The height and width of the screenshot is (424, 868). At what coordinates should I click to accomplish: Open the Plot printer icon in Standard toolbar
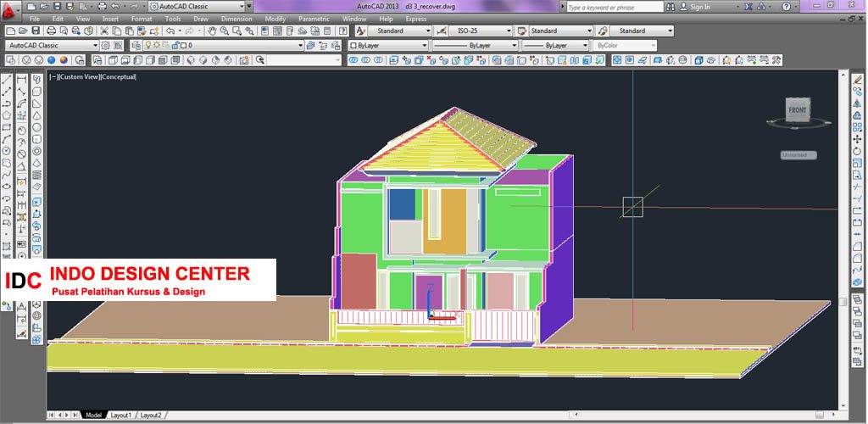(x=51, y=31)
